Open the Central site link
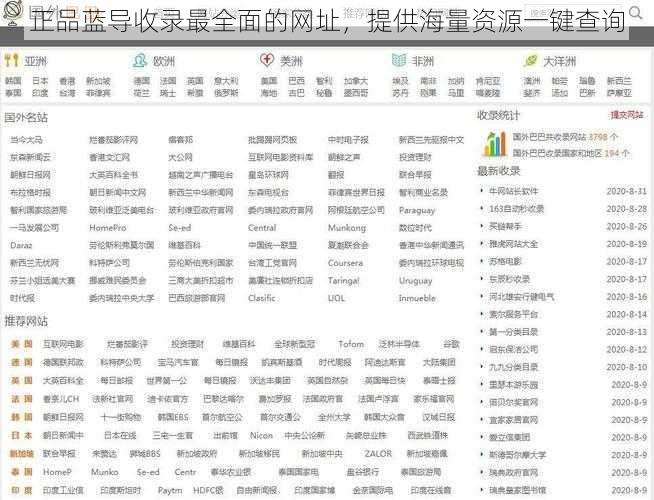 click(262, 228)
